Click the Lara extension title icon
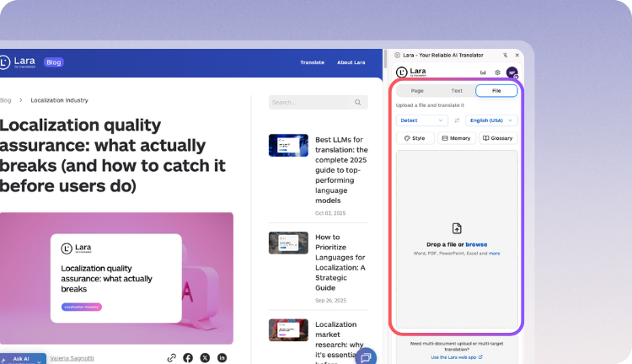Screen dimensions: 632x364 pos(398,56)
